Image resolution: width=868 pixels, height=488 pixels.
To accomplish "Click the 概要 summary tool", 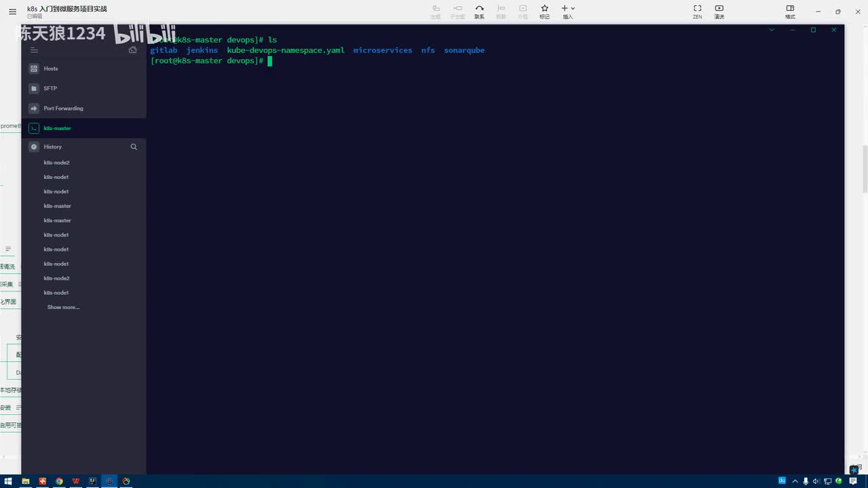I will (x=501, y=12).
